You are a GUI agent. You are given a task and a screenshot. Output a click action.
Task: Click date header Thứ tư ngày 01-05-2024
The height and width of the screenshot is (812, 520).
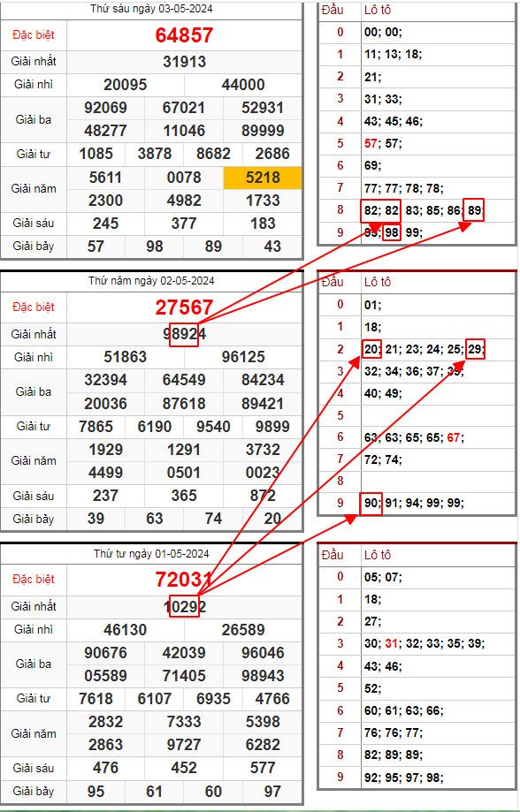point(151,554)
